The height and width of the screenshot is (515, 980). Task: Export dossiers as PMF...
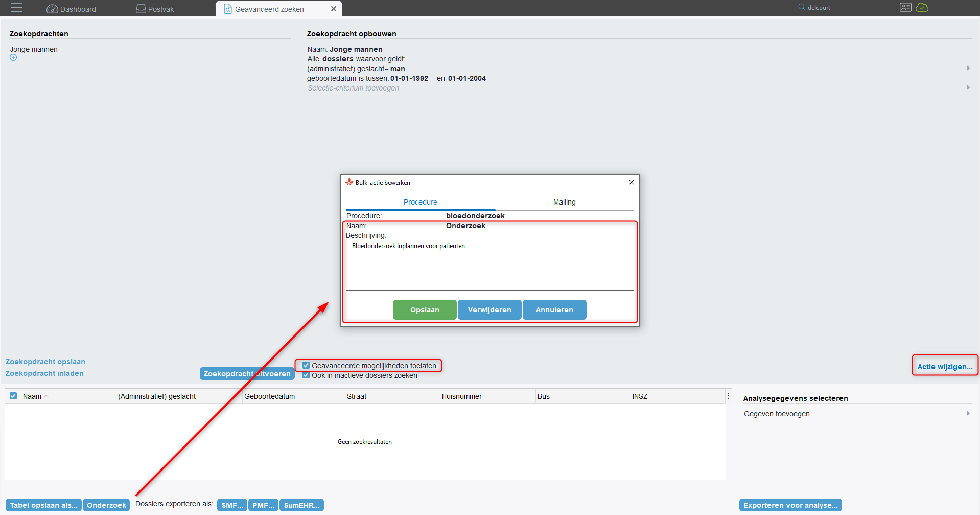tap(263, 505)
